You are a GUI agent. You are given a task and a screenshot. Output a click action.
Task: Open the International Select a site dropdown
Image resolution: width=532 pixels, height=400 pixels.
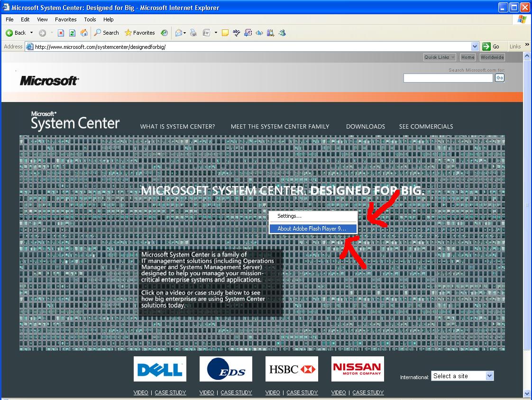click(x=462, y=376)
